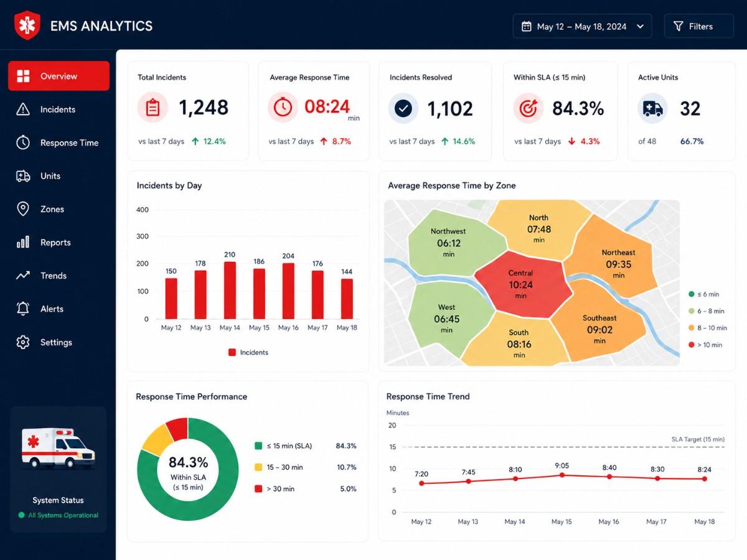This screenshot has width=747, height=560.
Task: Click the Overview grid icon in sidebar
Action: click(x=23, y=77)
